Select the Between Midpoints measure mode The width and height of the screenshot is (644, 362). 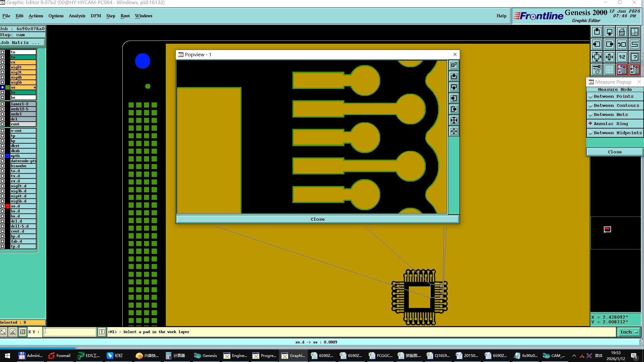tap(617, 133)
